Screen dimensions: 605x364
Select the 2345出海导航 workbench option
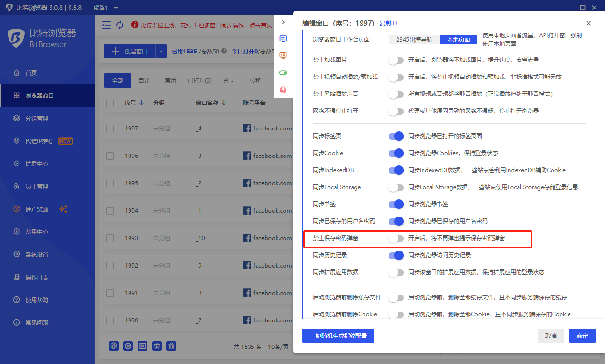414,40
